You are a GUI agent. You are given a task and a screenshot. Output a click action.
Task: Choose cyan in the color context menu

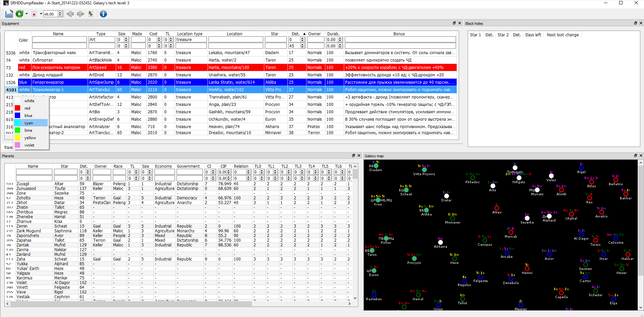[31, 123]
